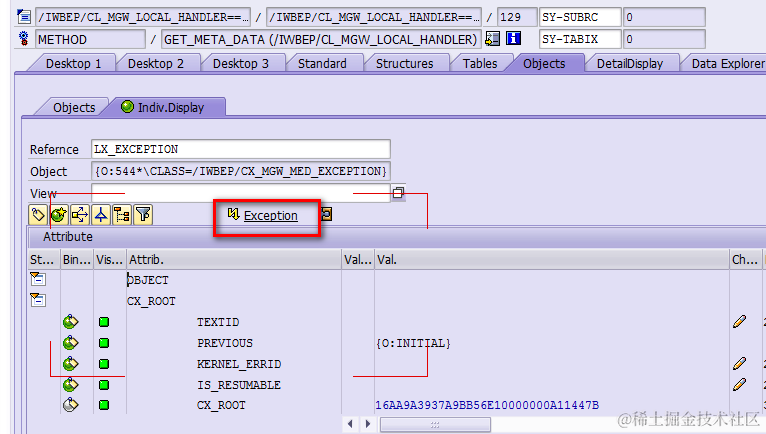
Task: Open the View field value help button
Action: tap(398, 193)
